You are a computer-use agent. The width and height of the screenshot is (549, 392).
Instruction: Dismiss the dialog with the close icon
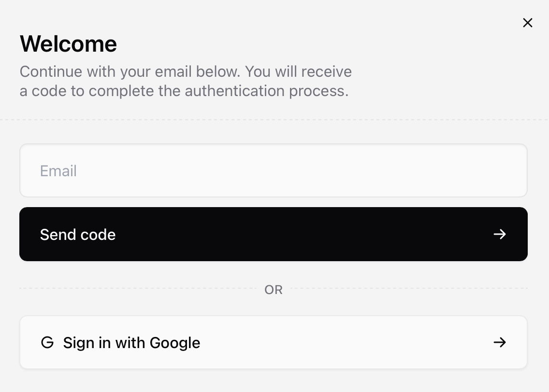[527, 23]
